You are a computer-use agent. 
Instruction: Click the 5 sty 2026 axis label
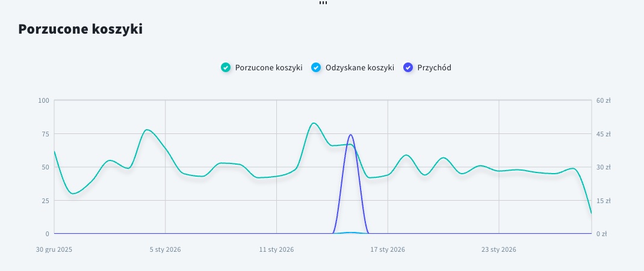[165, 249]
